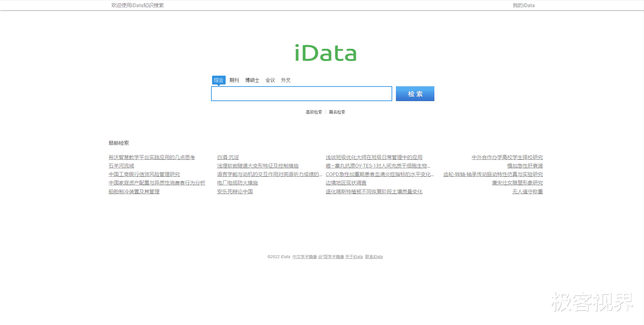Open 篇名检索 title search
The image size is (644, 325).
point(336,112)
